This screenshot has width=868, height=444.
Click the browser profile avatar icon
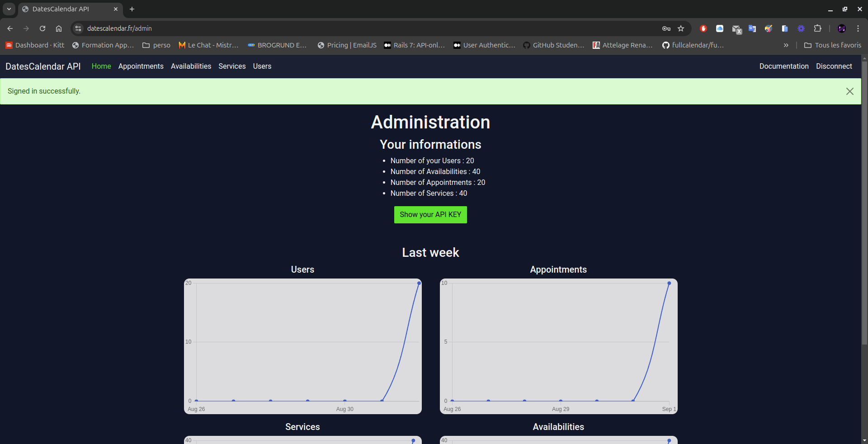point(842,28)
